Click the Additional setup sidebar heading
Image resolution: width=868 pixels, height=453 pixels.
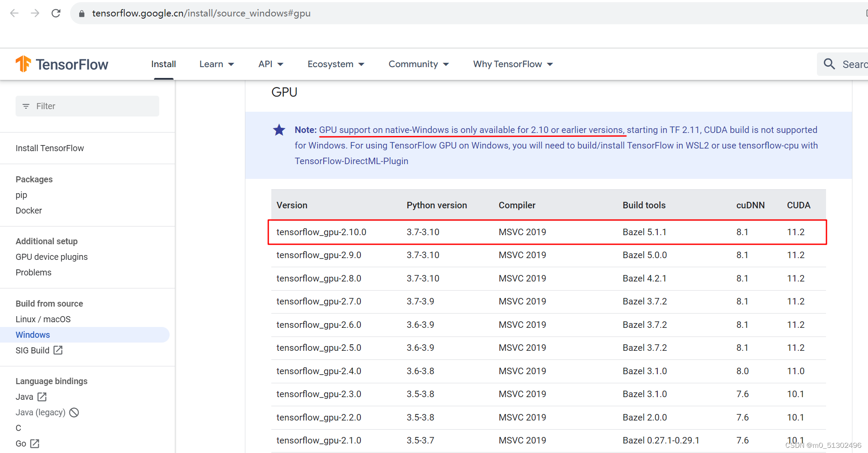(x=47, y=241)
